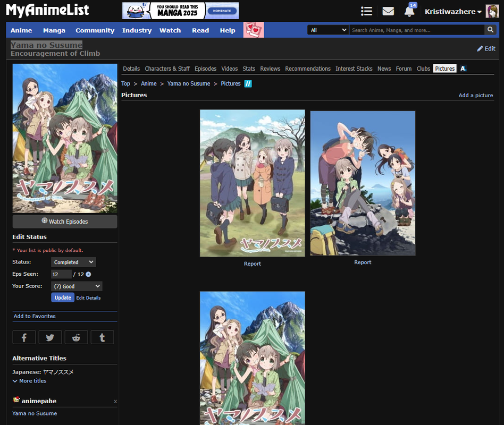The image size is (504, 425).
Task: Report the winter coats picture
Action: point(253,263)
